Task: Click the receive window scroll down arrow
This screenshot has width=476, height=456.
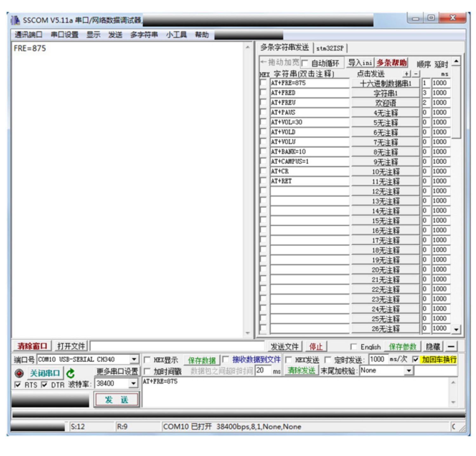Action: coord(248,333)
